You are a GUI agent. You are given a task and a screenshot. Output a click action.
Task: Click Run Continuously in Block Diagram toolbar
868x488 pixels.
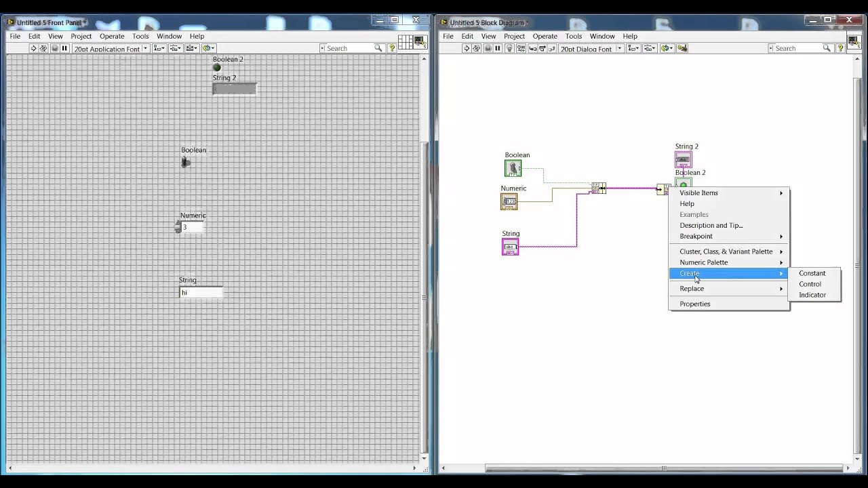(476, 48)
